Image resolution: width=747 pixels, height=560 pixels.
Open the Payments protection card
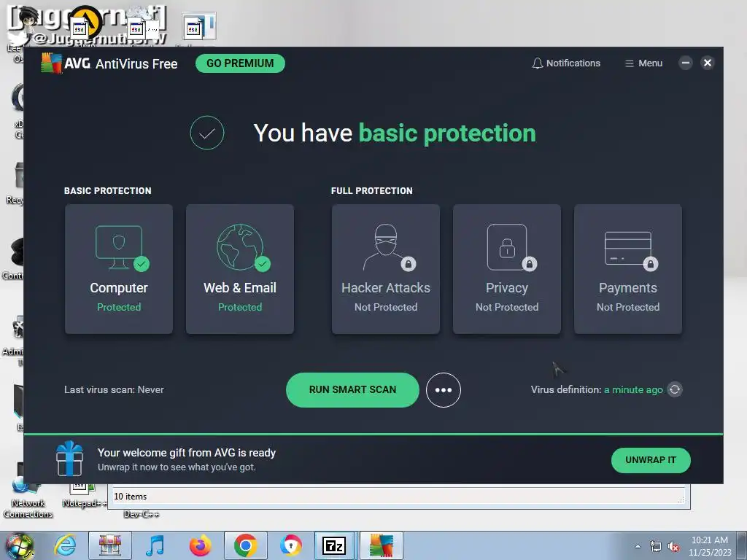click(x=628, y=269)
